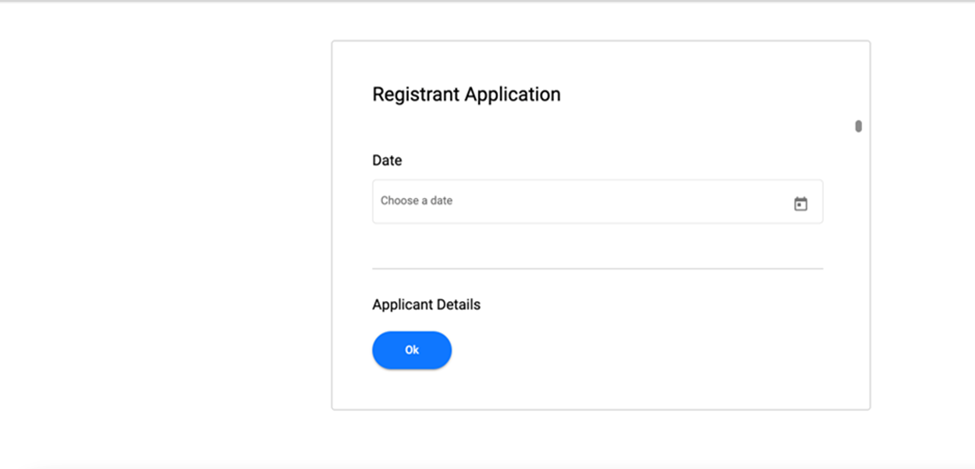975x469 pixels.
Task: Click blank page area below the form card
Action: [600, 440]
